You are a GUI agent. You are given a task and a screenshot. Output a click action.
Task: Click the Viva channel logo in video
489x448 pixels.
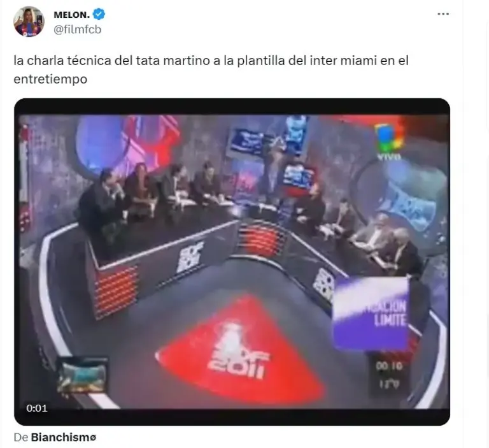tap(389, 142)
